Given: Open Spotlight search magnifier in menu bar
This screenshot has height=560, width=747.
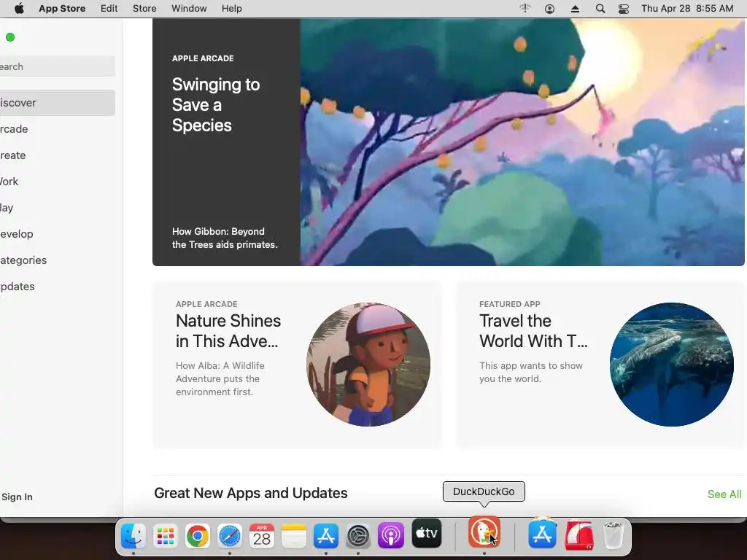Looking at the screenshot, I should [x=600, y=9].
